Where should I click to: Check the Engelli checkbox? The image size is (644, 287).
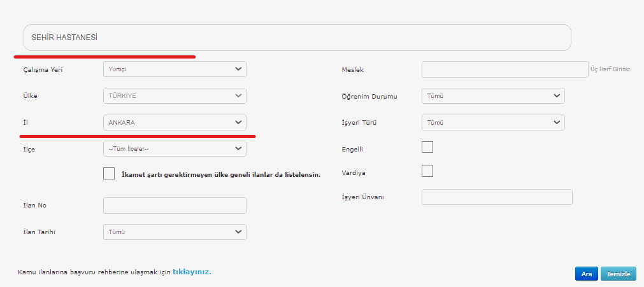[x=427, y=147]
